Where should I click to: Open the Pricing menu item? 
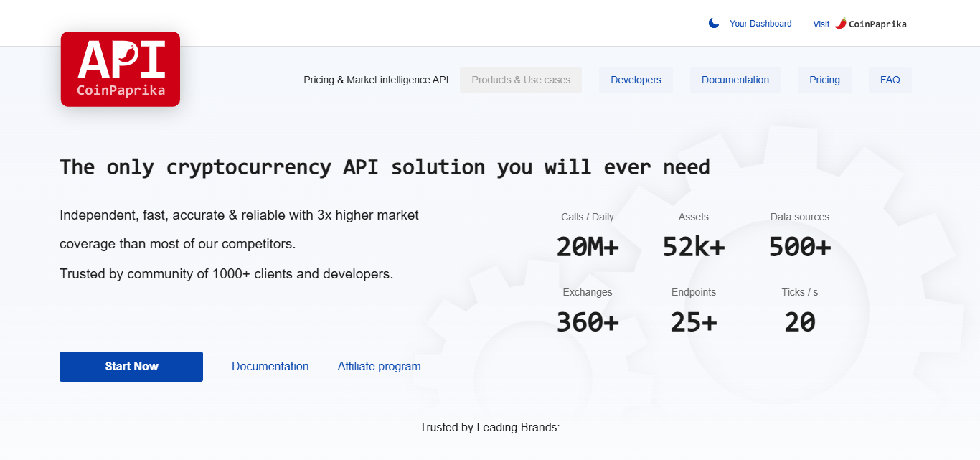[x=824, y=80]
